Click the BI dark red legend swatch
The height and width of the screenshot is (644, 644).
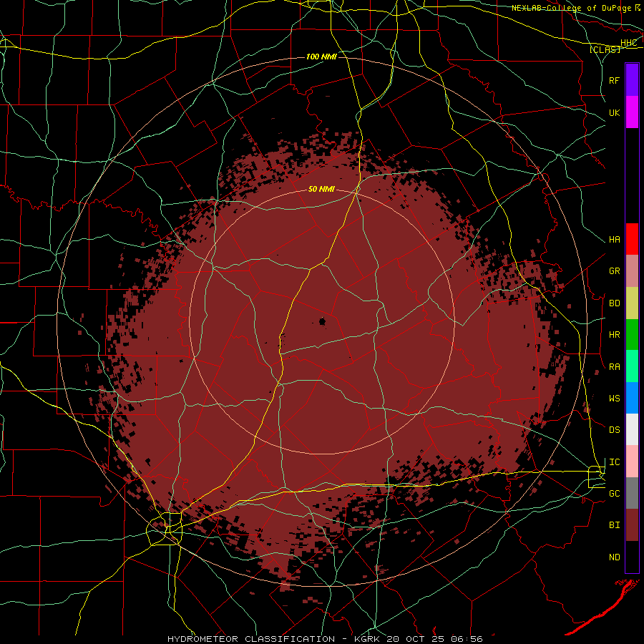click(x=632, y=525)
